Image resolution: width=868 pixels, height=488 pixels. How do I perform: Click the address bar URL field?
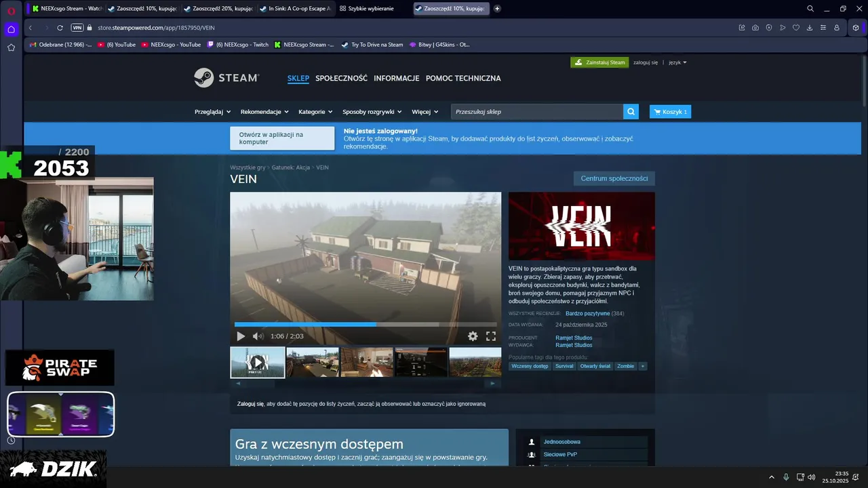[407, 28]
